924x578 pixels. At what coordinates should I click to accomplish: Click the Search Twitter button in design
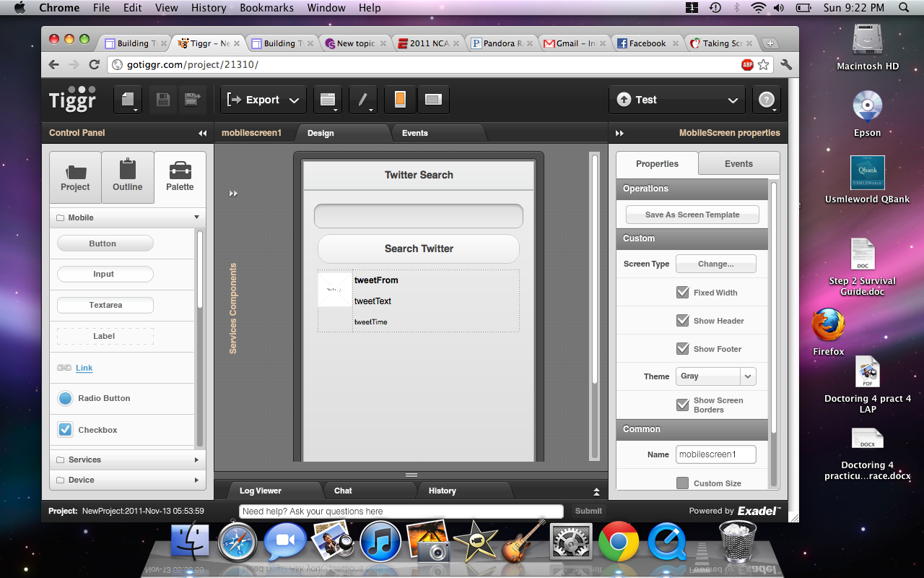point(419,249)
